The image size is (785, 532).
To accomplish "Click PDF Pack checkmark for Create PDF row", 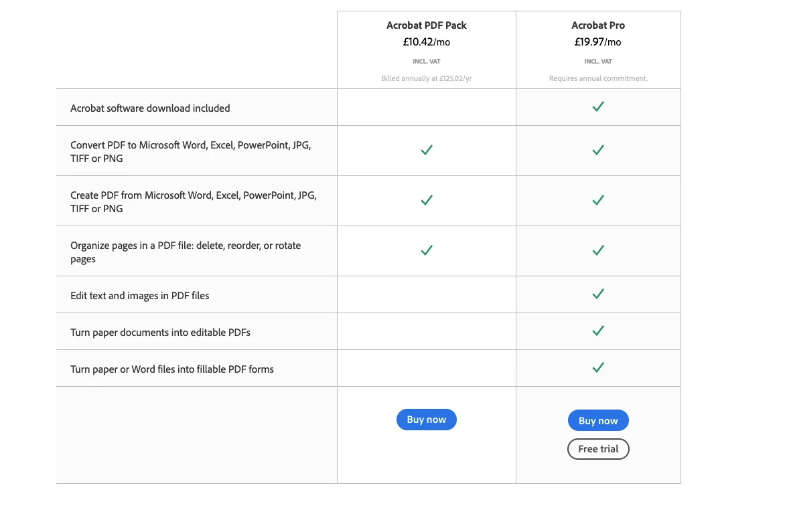I will click(427, 200).
